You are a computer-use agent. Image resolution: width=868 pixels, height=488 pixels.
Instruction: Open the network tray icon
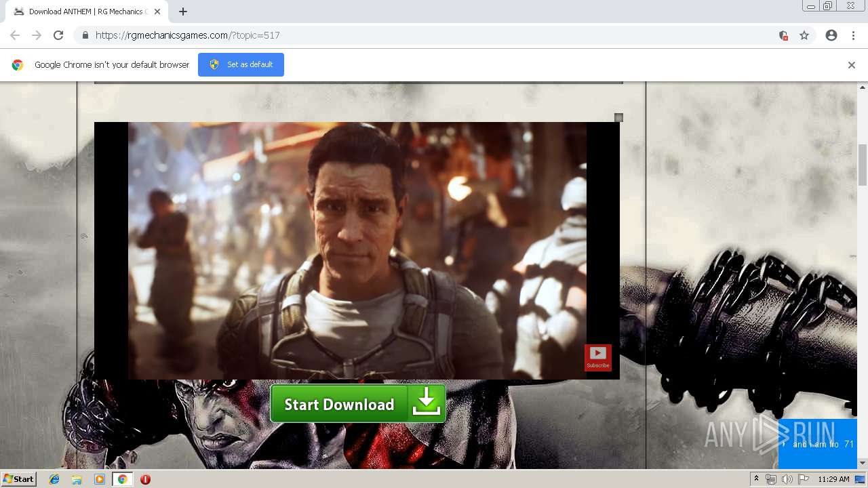[771, 479]
